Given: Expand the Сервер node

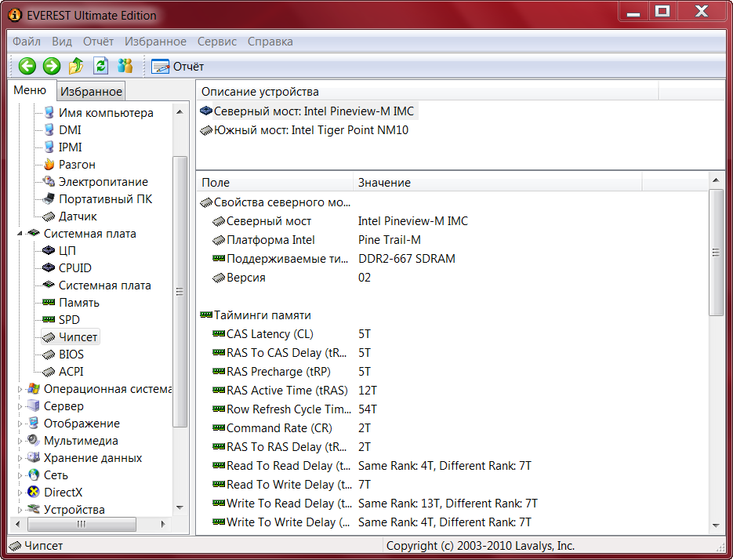Looking at the screenshot, I should [x=20, y=406].
